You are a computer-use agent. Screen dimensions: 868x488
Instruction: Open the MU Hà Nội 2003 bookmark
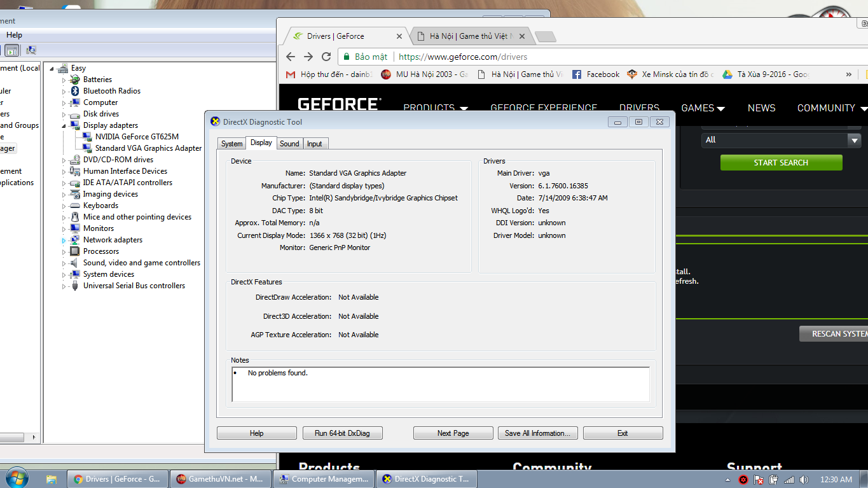click(x=424, y=74)
